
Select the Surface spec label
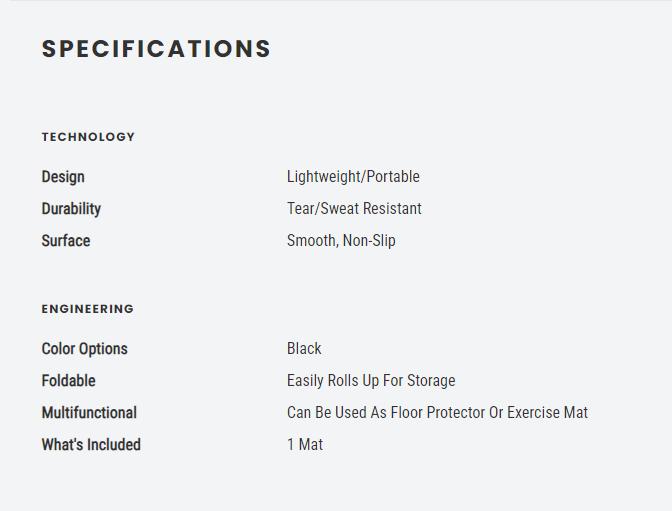pyautogui.click(x=66, y=241)
